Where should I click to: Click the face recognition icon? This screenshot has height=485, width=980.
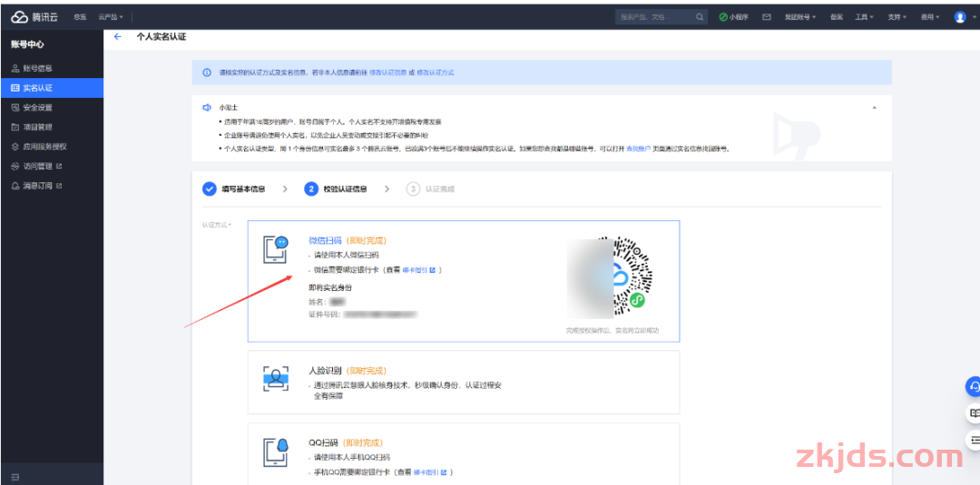(x=275, y=379)
